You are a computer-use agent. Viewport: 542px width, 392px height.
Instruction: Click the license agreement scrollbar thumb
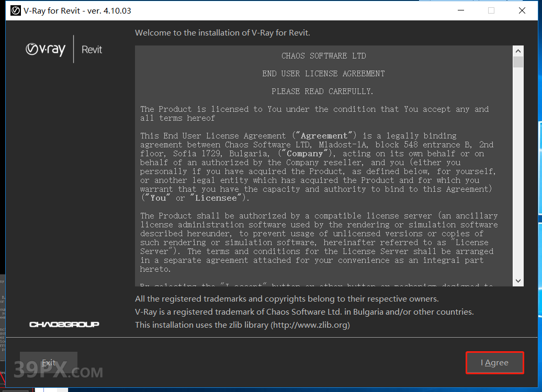tap(518, 62)
